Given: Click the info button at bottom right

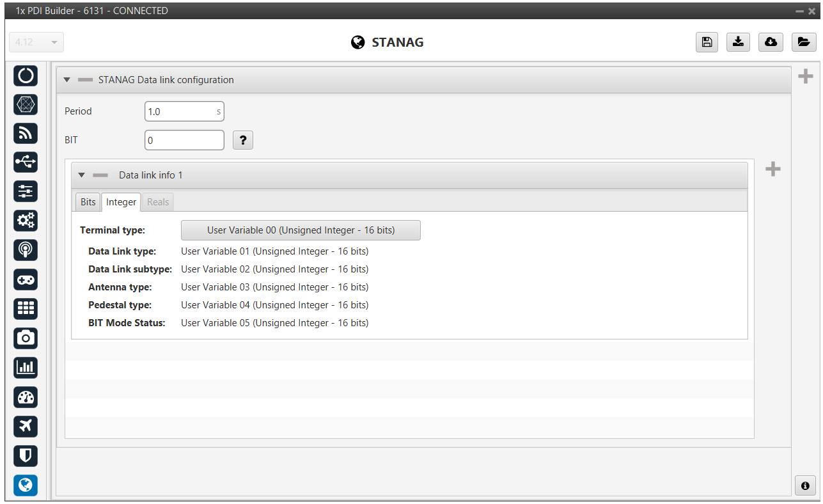Looking at the screenshot, I should pyautogui.click(x=804, y=486).
